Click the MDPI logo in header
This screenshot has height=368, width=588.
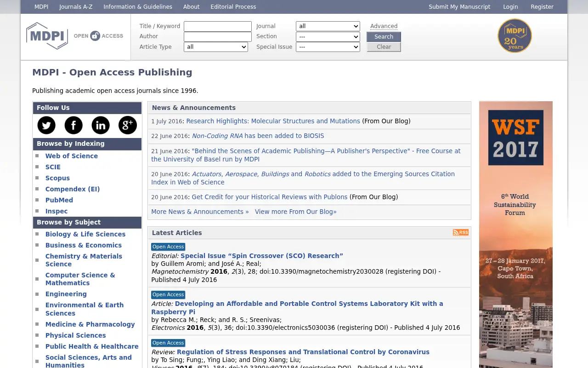click(x=47, y=36)
